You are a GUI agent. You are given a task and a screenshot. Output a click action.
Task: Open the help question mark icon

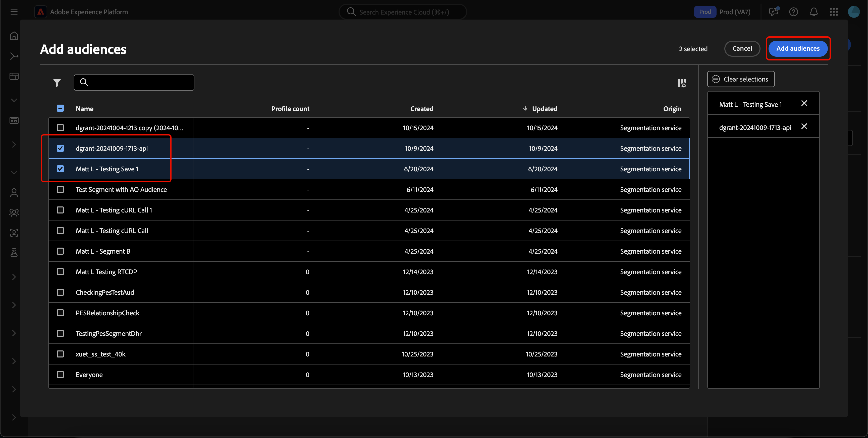(x=793, y=12)
